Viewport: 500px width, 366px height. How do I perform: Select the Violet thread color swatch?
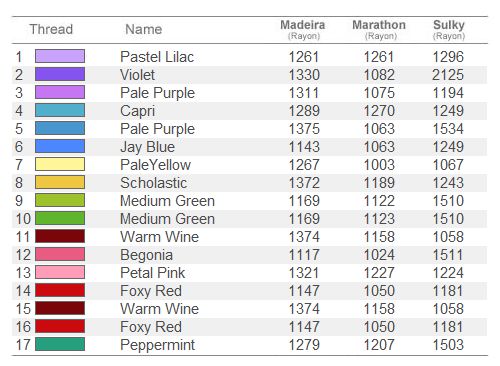[x=60, y=74]
